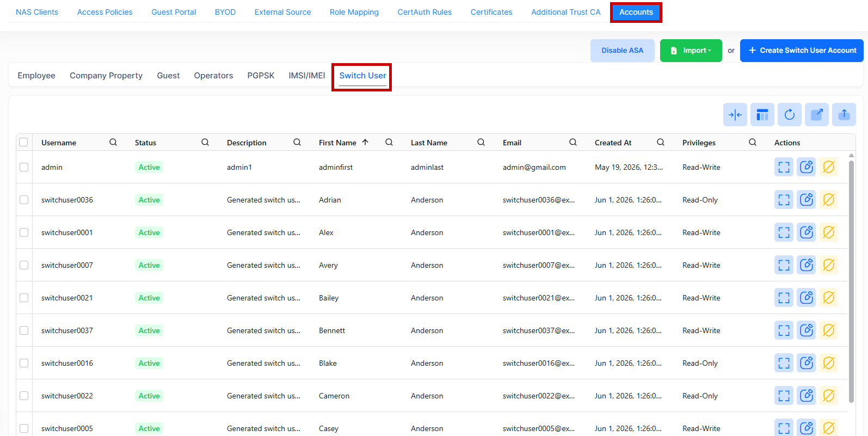Open the column chooser toolbar icon
This screenshot has height=436, width=868.
pyautogui.click(x=762, y=115)
